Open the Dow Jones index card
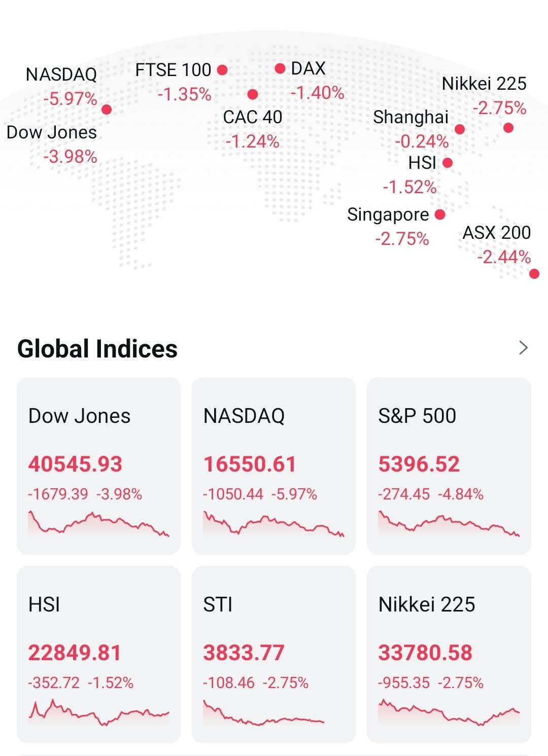Viewport: 548px width, 756px height. 98,465
